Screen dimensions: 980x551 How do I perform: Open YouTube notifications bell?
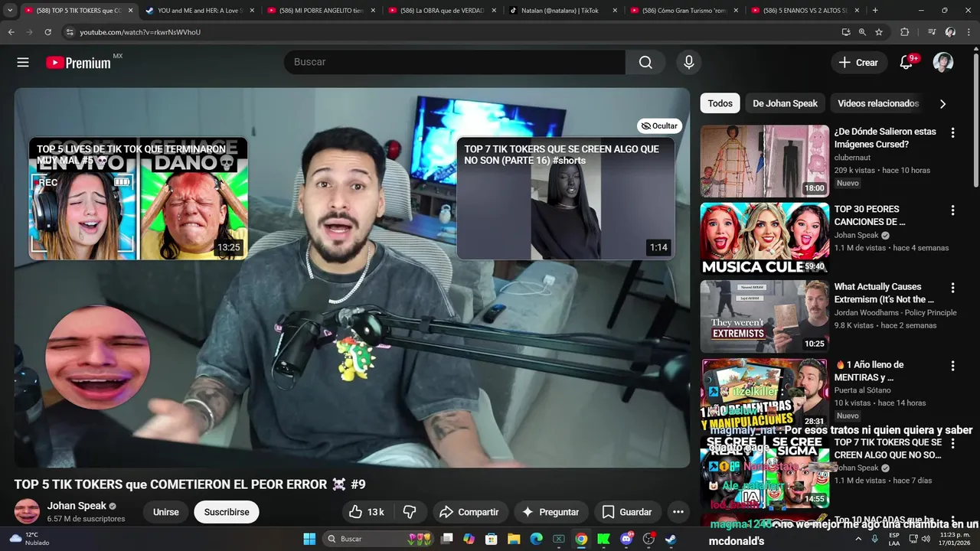pyautogui.click(x=906, y=63)
